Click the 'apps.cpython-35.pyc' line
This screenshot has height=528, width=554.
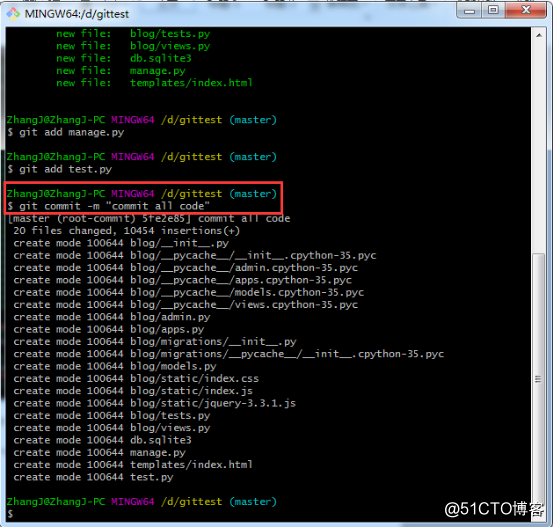pyautogui.click(x=182, y=281)
